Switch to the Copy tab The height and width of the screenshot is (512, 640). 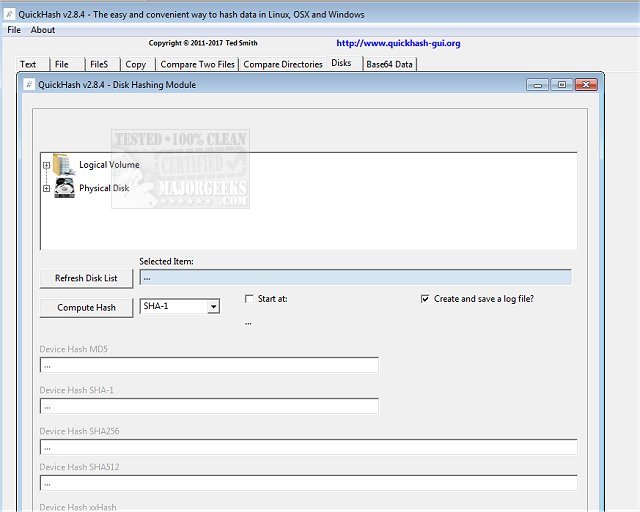[x=138, y=64]
